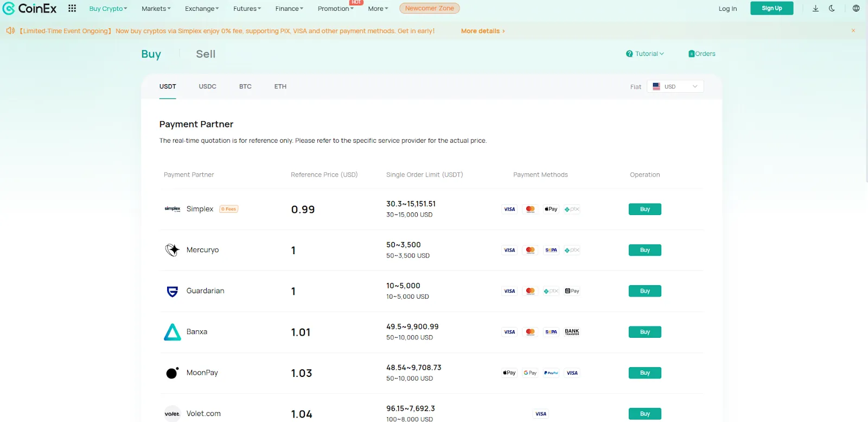Viewport: 868px width, 422px height.
Task: Open the apps grid menu icon
Action: [72, 8]
